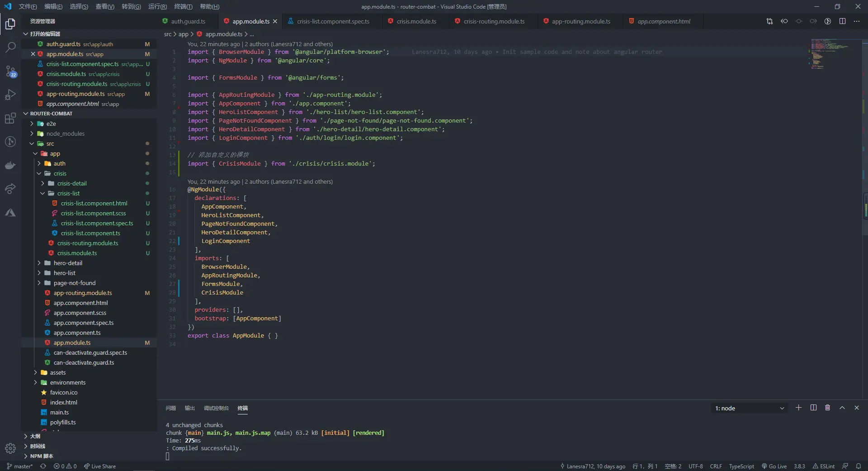
Task: Open the Manage gear menu
Action: 10,448
